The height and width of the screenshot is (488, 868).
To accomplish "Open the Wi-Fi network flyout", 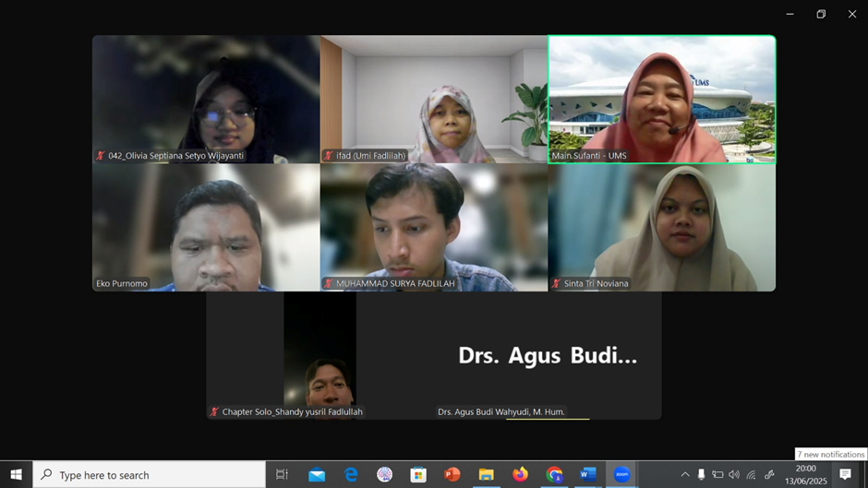I will (751, 474).
